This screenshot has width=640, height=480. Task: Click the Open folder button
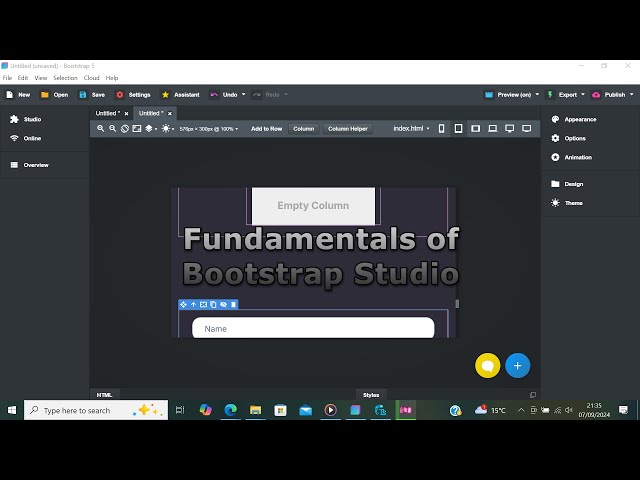coord(55,95)
